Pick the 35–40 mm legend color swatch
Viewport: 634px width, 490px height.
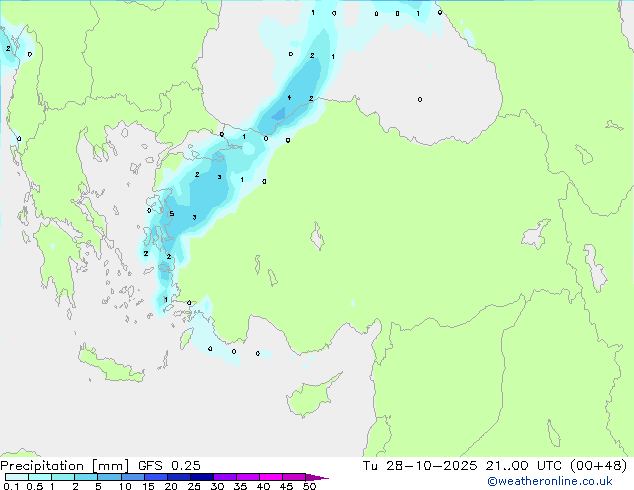[x=247, y=477]
